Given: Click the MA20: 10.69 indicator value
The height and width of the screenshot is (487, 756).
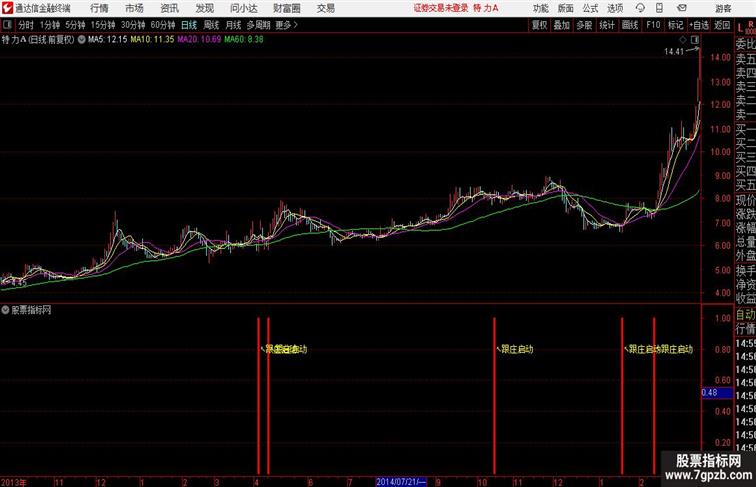Looking at the screenshot, I should pyautogui.click(x=199, y=40).
